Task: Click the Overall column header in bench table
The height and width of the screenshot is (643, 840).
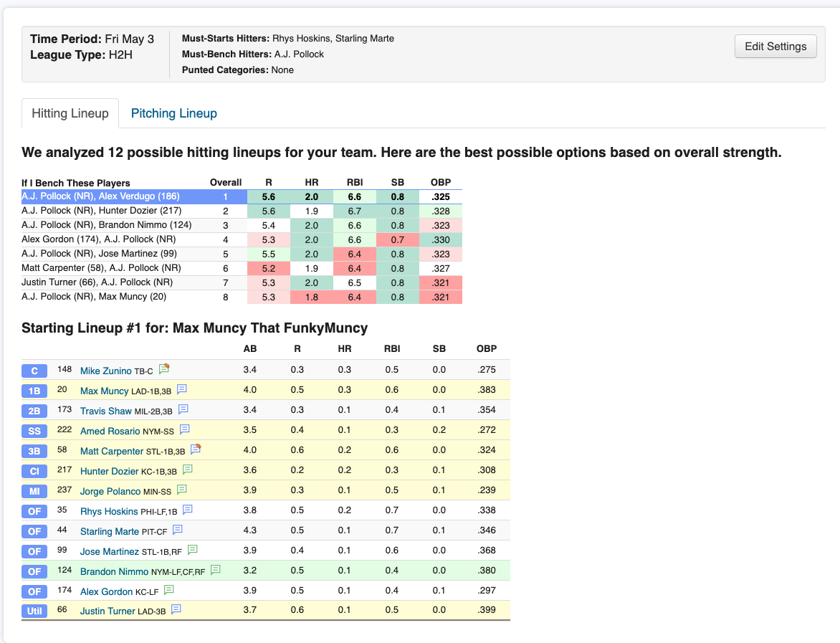Action: click(x=226, y=182)
